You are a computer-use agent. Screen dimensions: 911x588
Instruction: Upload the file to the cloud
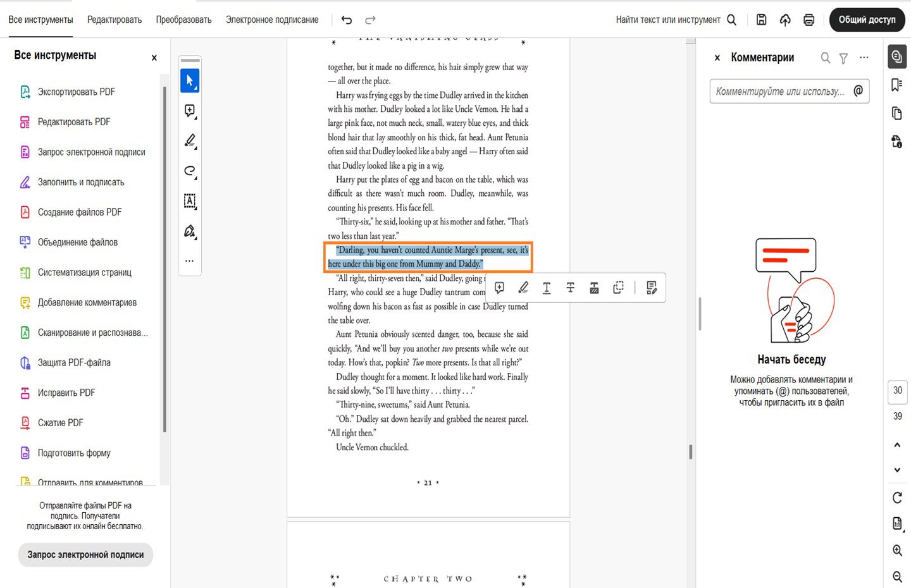pos(785,20)
